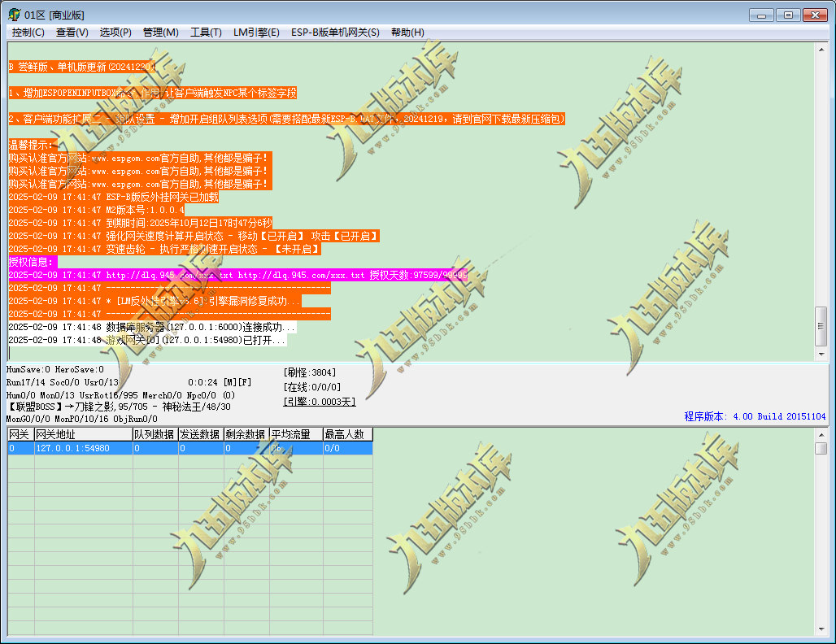Click 程序版本: 4.00 Build 20151104 label

pos(755,416)
